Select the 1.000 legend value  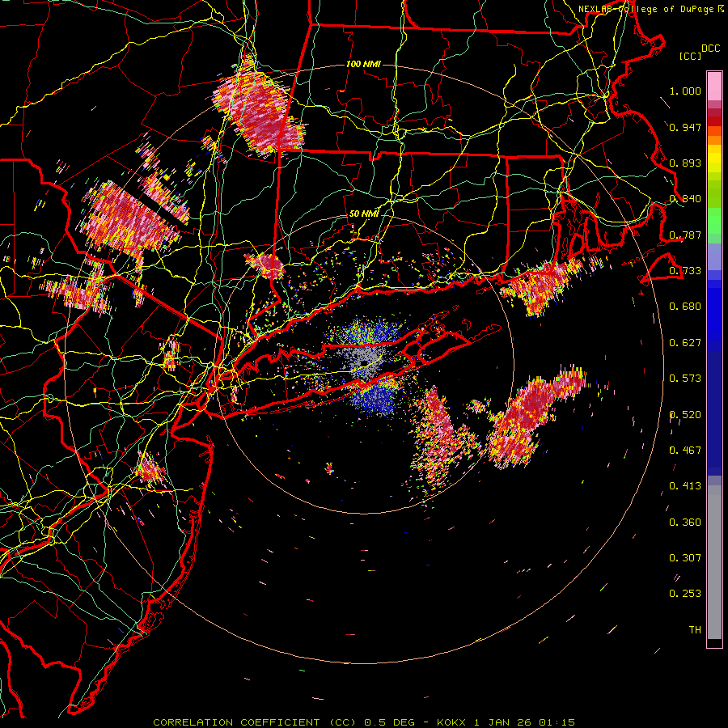pos(685,91)
